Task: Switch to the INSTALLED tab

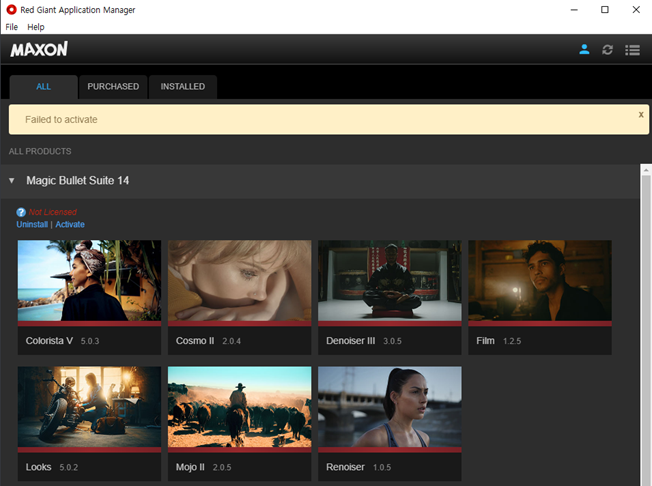Action: [x=183, y=86]
